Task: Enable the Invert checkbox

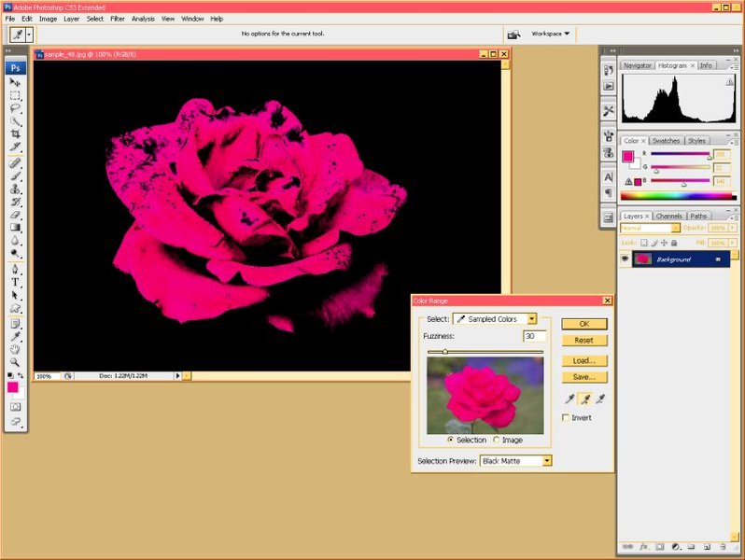Action: tap(566, 418)
